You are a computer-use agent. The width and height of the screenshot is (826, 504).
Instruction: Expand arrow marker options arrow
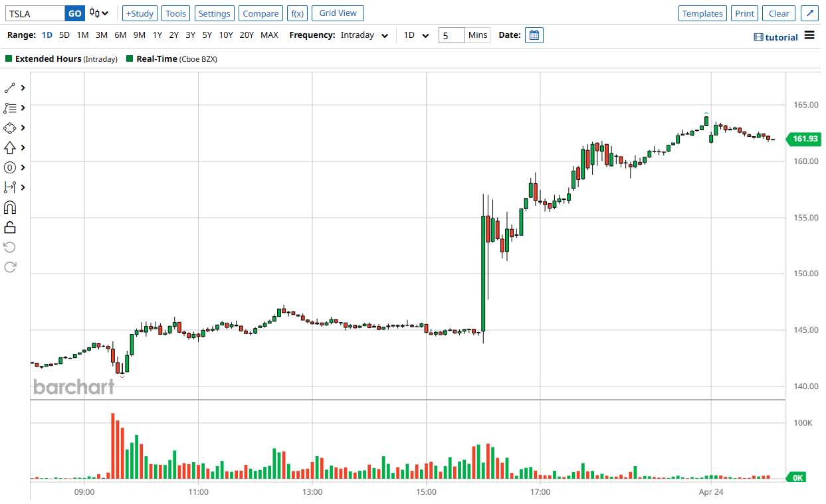coord(23,147)
